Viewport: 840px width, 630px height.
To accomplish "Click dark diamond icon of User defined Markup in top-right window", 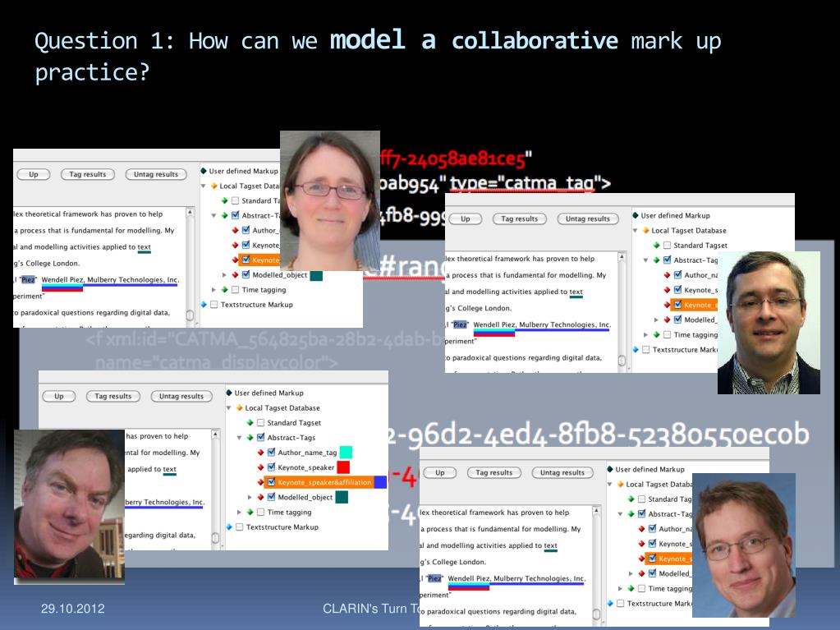I will pyautogui.click(x=636, y=215).
